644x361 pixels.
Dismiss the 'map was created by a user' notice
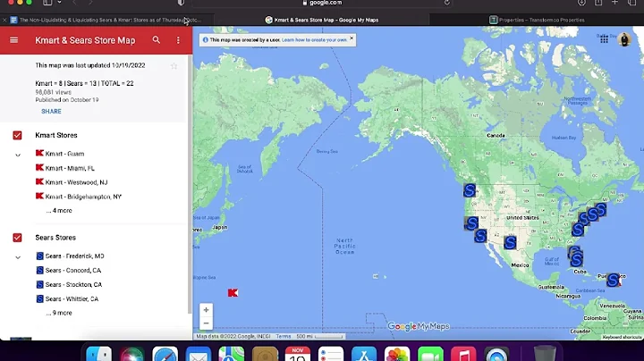point(352,38)
